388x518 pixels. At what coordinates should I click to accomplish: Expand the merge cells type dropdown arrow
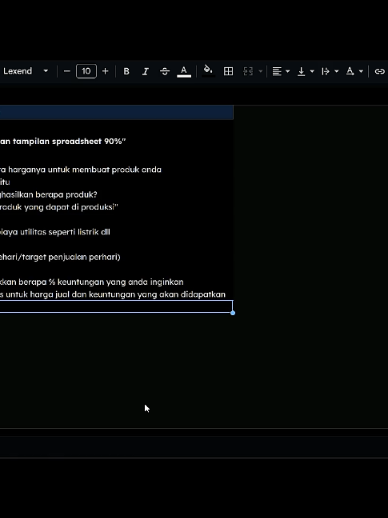tap(261, 71)
